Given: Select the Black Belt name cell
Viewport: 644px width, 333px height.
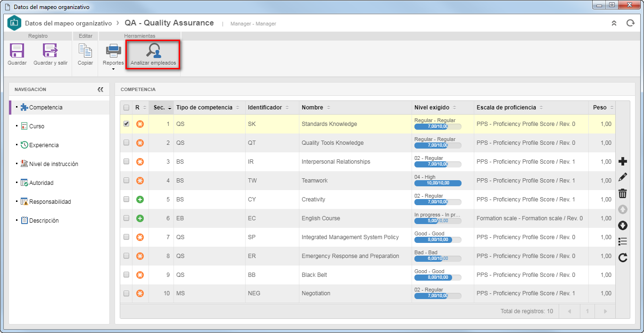Looking at the screenshot, I should (x=355, y=275).
